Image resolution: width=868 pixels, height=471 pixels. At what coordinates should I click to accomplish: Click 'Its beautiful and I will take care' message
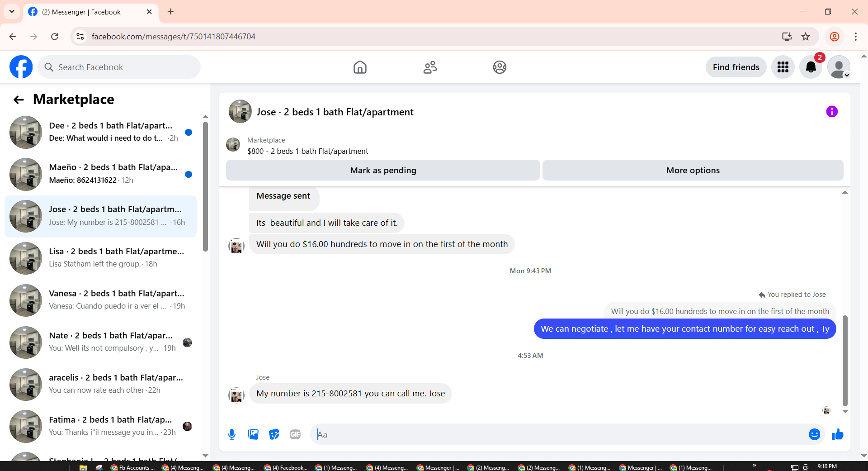click(327, 223)
